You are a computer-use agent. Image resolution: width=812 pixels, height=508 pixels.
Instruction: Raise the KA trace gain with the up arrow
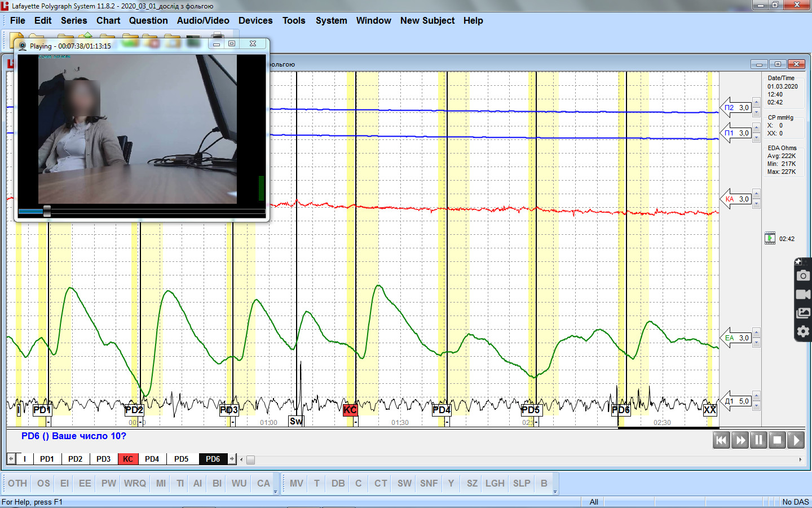[x=757, y=194]
